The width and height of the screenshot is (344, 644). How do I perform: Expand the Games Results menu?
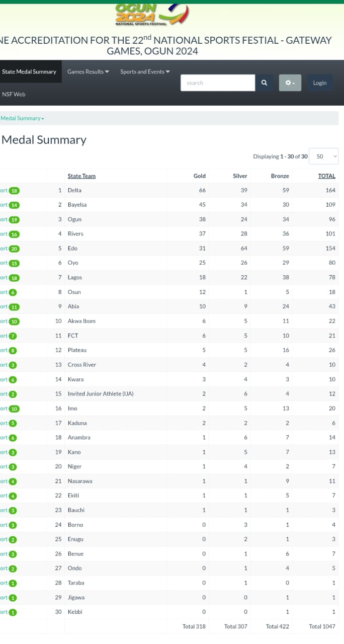click(x=88, y=72)
